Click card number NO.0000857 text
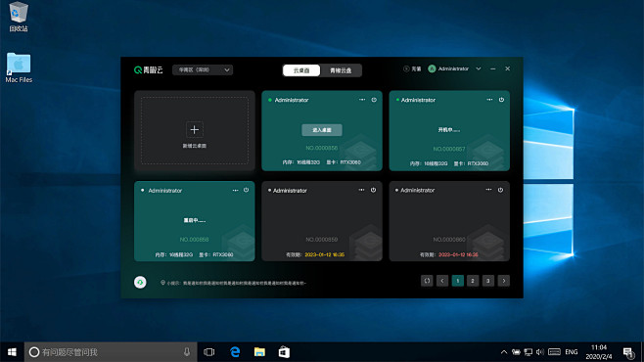This screenshot has height=362, width=644. coord(449,149)
